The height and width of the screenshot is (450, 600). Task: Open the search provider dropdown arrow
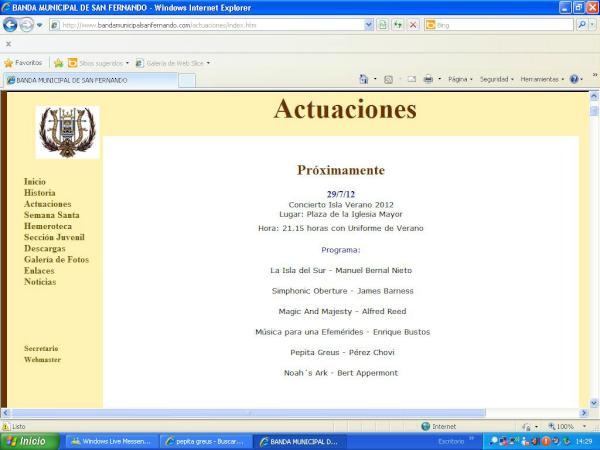coord(592,25)
